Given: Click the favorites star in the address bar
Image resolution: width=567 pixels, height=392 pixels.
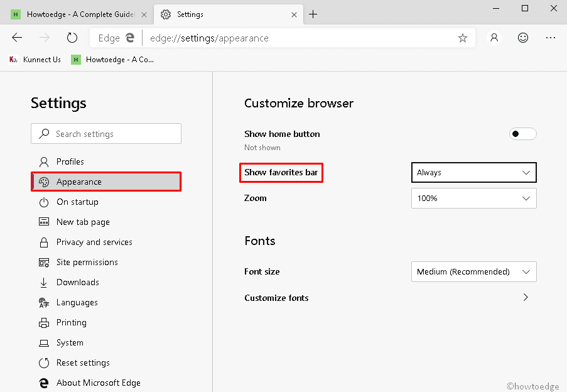Looking at the screenshot, I should click(x=462, y=38).
